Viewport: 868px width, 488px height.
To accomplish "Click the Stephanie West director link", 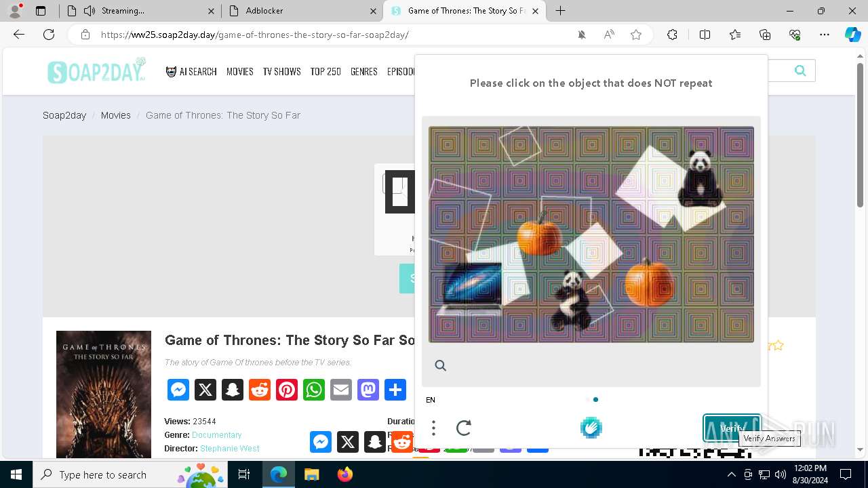I will [230, 448].
